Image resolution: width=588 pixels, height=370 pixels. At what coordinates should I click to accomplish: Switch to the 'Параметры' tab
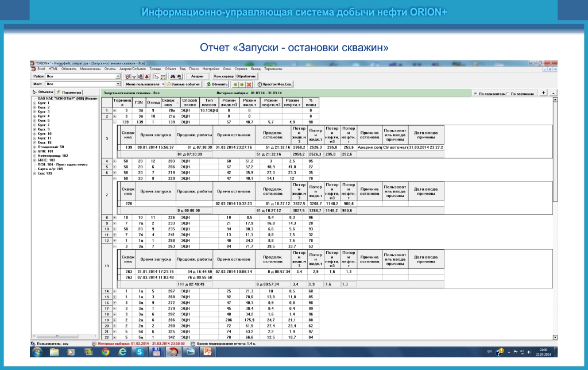click(x=69, y=92)
